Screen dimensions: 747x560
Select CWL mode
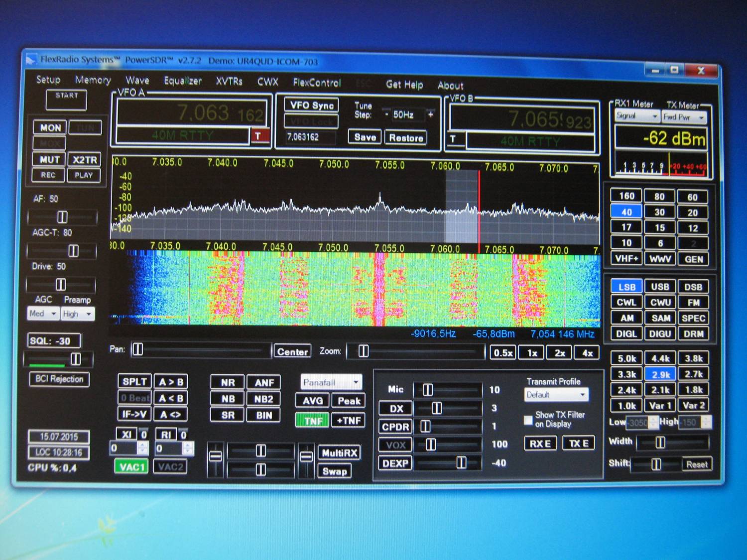click(626, 302)
